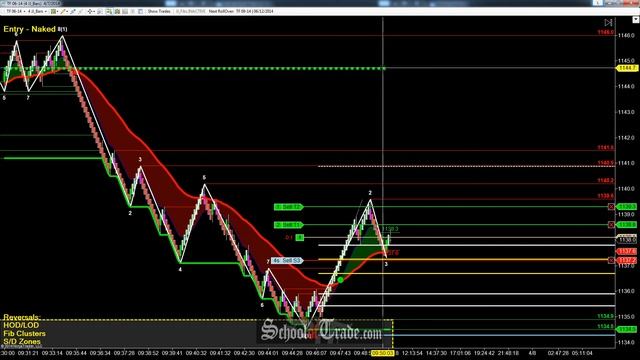The height and width of the screenshot is (360, 640).
Task: Click the Fib Clusters label
Action: tap(24, 333)
